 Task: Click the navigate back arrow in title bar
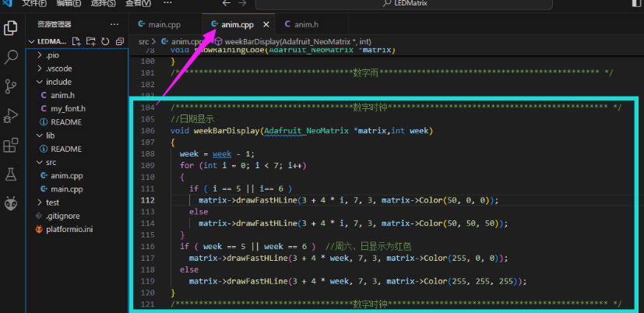pos(227,3)
